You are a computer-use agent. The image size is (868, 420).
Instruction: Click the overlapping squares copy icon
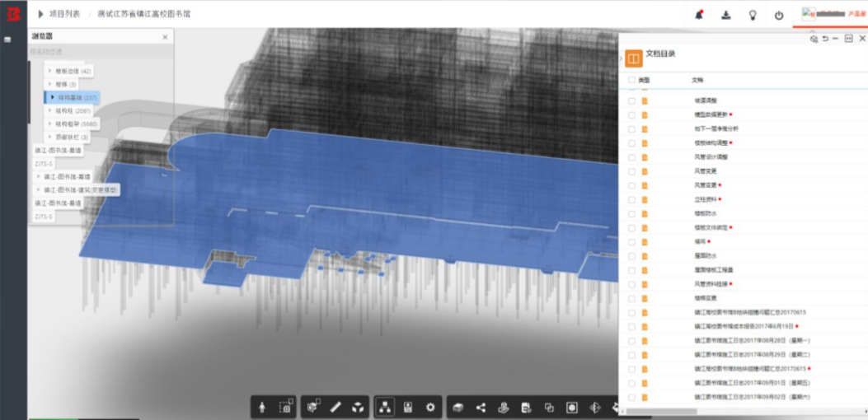(549, 408)
